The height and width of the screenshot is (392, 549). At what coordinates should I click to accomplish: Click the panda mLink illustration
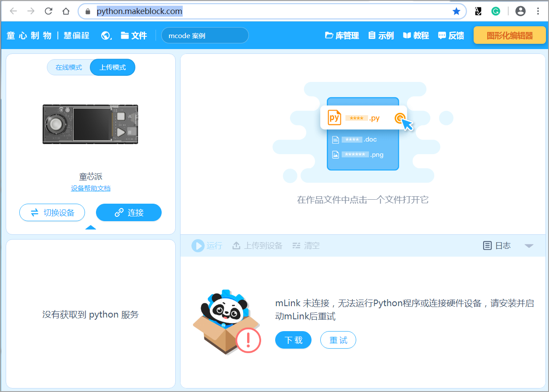227,322
